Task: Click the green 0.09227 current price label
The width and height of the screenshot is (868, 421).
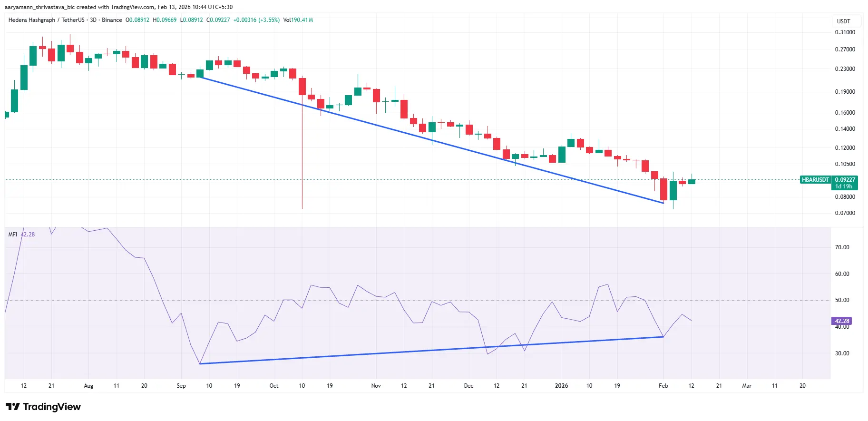Action: coord(845,180)
